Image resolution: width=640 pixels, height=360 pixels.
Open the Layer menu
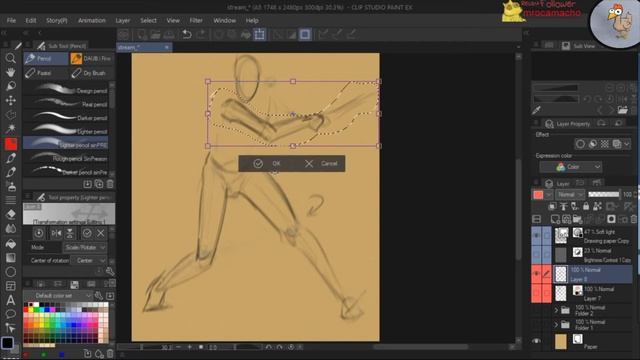coord(122,20)
